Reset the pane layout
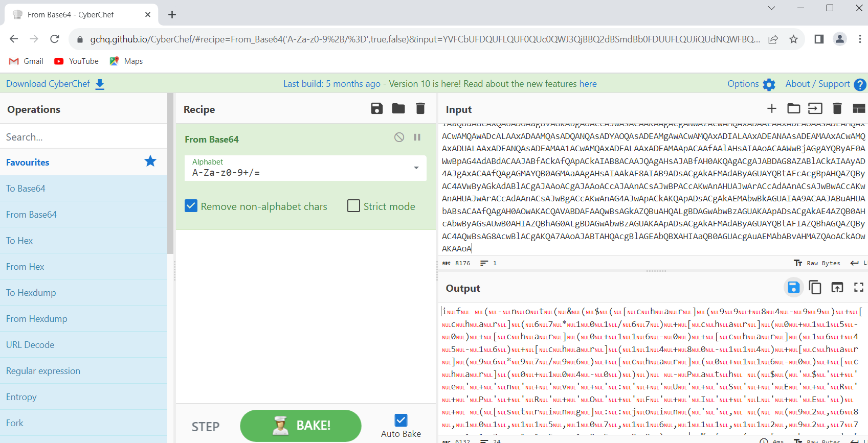The height and width of the screenshot is (443, 868). click(859, 108)
